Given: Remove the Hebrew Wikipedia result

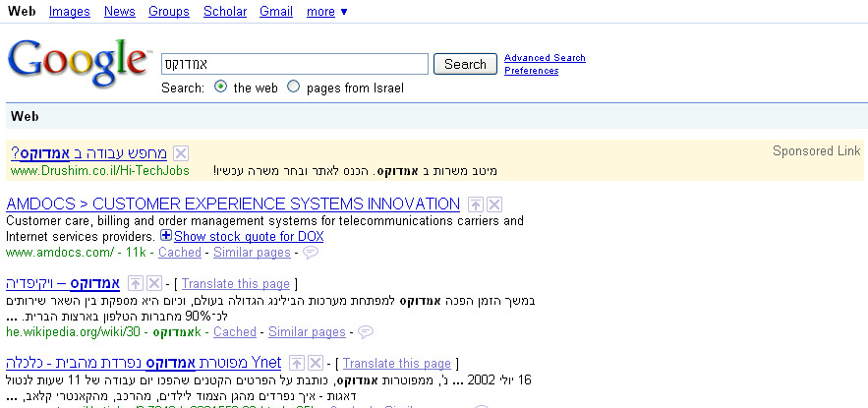Looking at the screenshot, I should pos(155,283).
